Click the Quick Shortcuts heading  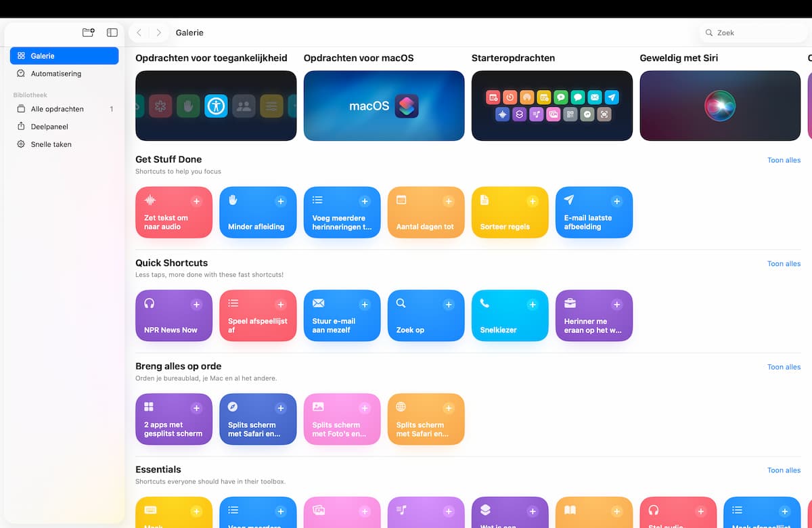(x=172, y=263)
